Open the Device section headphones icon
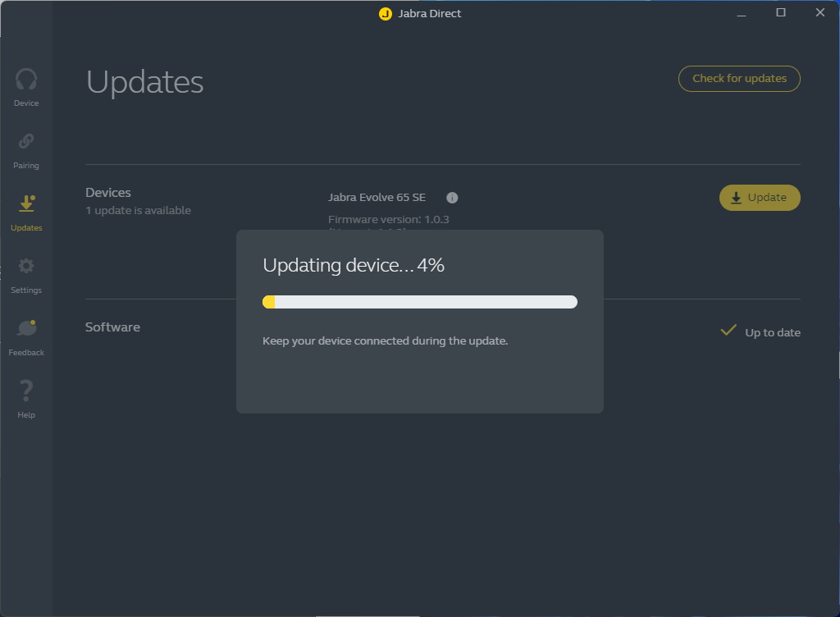 [x=26, y=80]
